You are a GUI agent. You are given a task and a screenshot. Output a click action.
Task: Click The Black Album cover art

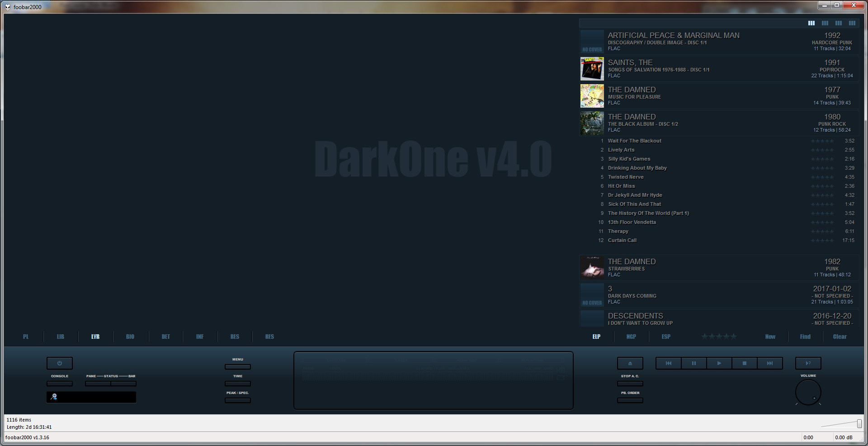click(592, 123)
